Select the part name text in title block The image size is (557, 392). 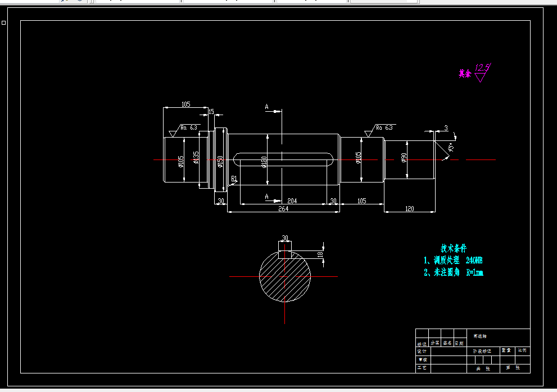pos(480,336)
